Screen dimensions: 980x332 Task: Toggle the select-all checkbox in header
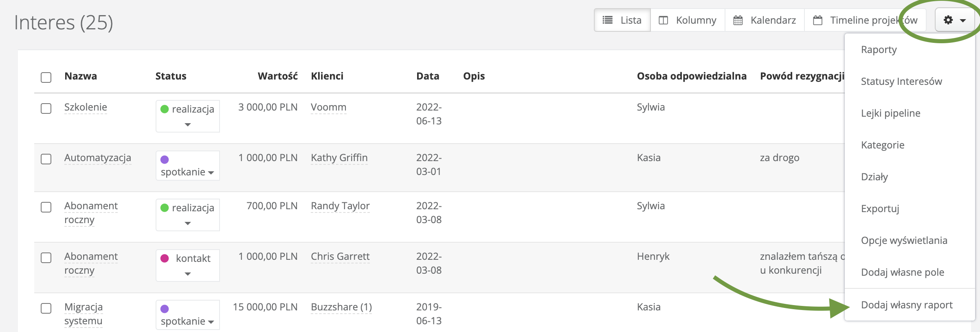tap(46, 77)
